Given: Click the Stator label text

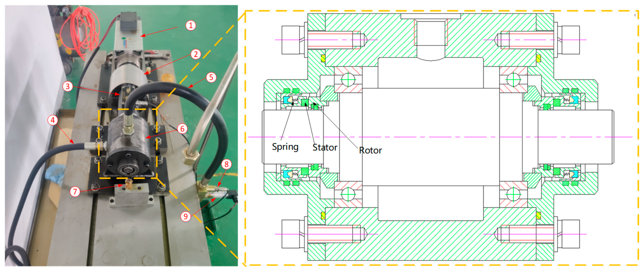Looking at the screenshot, I should pyautogui.click(x=325, y=147).
